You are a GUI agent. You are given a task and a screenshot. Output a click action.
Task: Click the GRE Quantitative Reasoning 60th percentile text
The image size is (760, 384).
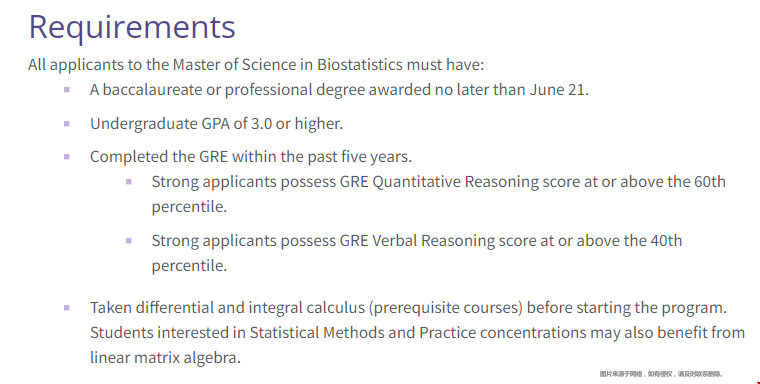click(439, 194)
